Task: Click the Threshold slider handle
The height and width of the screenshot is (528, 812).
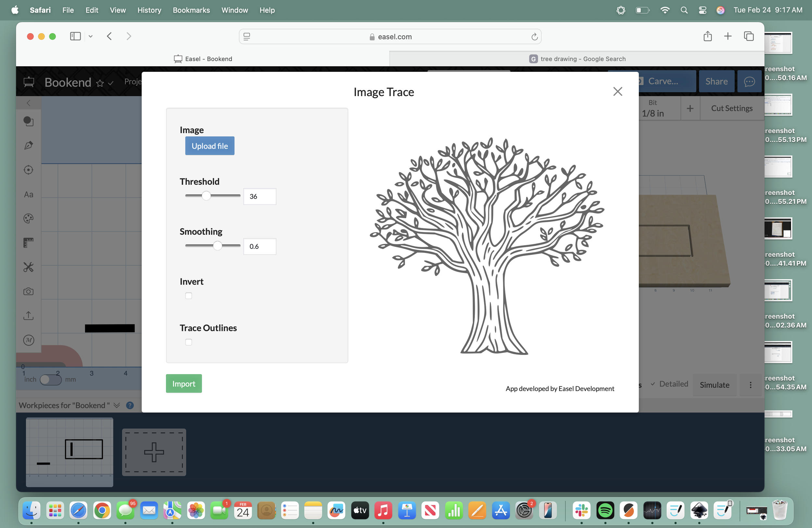Action: tap(206, 196)
